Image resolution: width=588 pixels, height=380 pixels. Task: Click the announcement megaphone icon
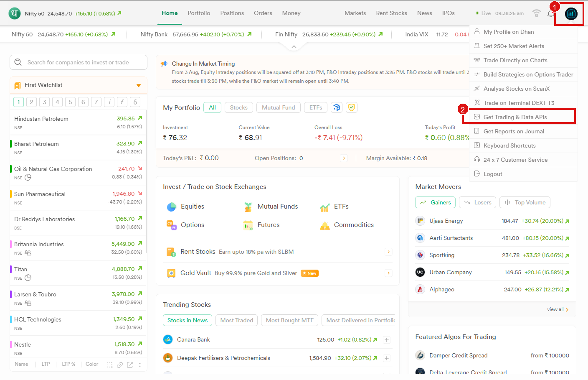point(164,64)
